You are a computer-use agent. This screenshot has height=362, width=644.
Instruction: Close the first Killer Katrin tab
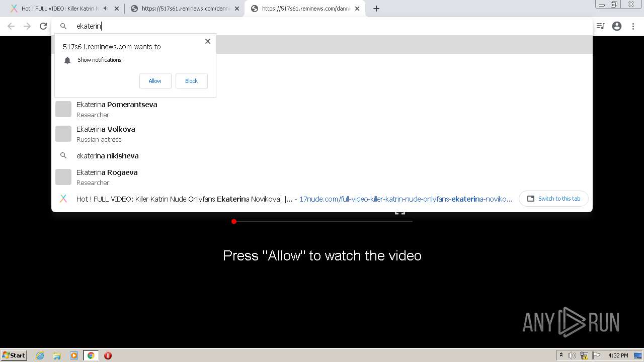(x=117, y=9)
